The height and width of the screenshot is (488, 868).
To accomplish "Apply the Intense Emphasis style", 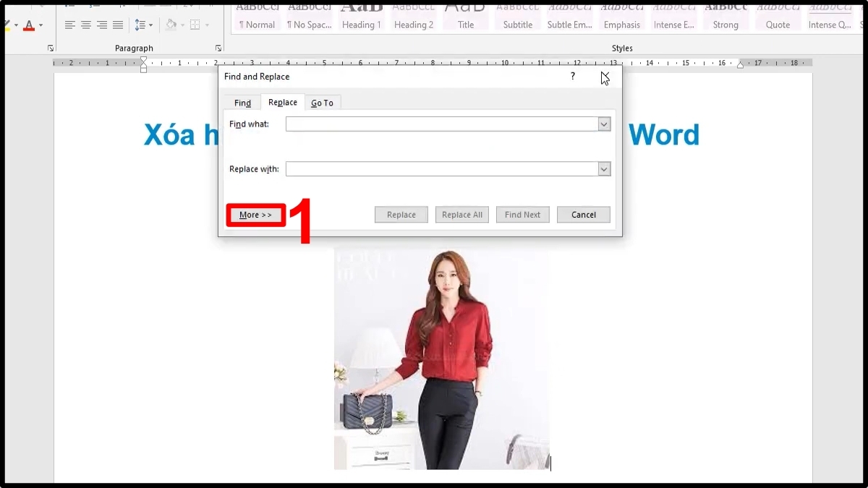I will tap(674, 17).
